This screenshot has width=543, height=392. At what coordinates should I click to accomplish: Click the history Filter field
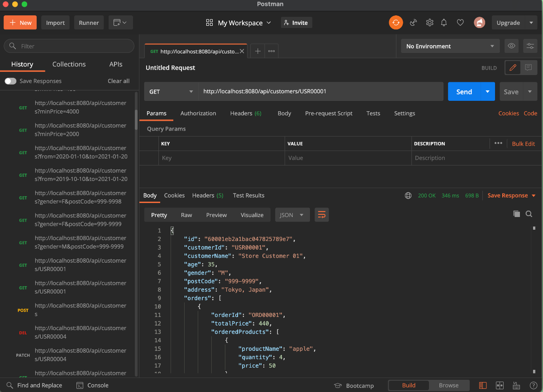tap(69, 46)
